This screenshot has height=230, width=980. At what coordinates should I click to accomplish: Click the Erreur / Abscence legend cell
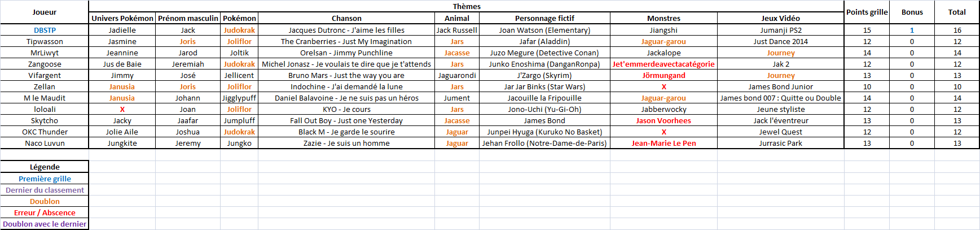45,212
